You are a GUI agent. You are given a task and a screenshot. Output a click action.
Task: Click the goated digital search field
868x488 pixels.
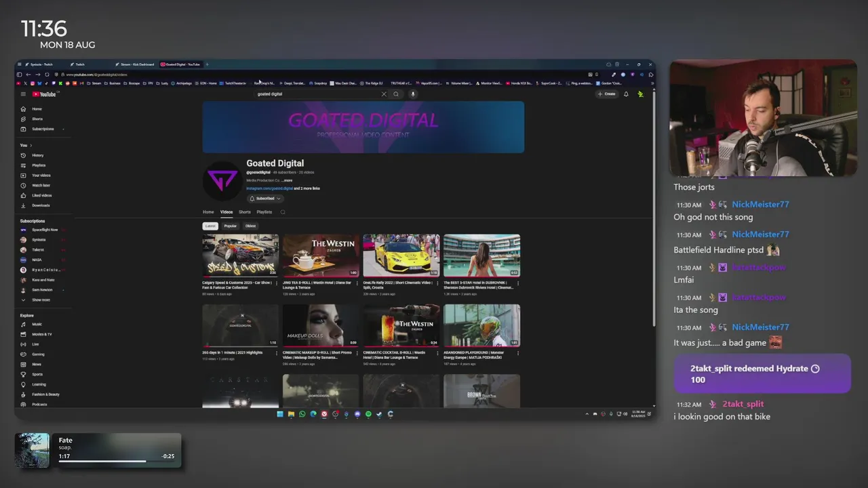[316, 94]
